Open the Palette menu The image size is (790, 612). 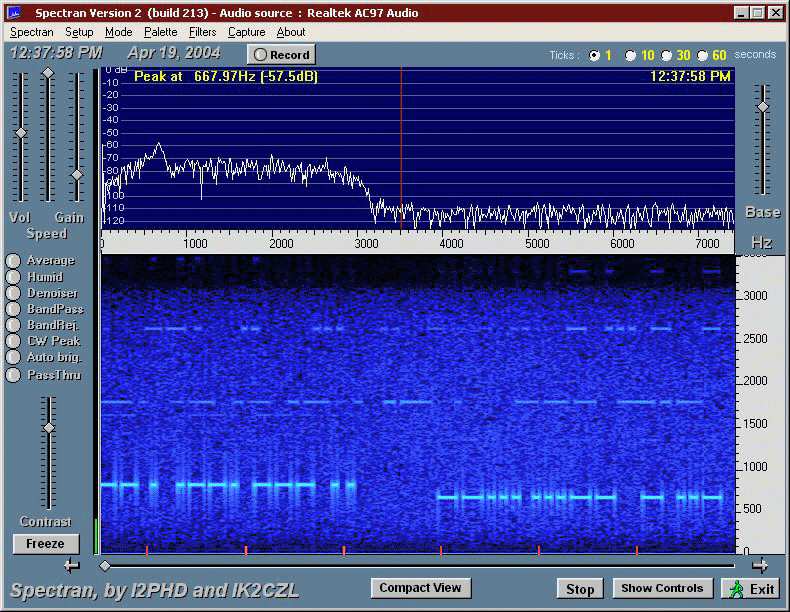(160, 32)
